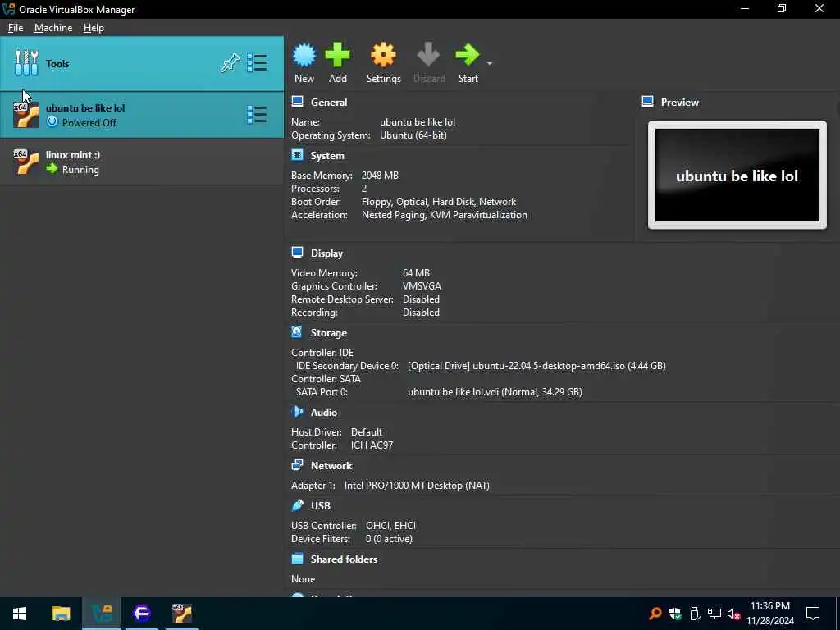Start the VM with the green arrow
Viewport: 840px width, 630px height.
coord(467,55)
